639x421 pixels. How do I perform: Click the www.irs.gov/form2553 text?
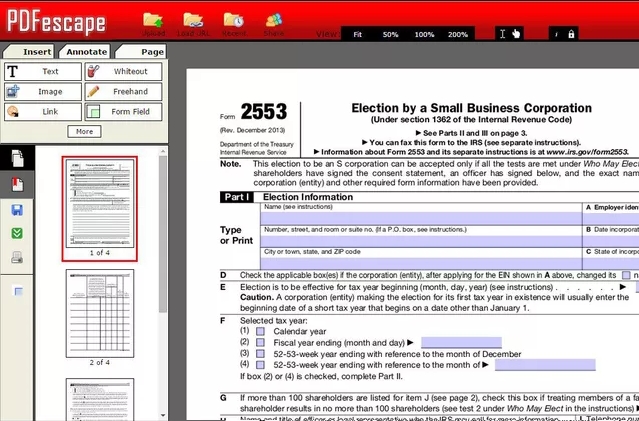587,152
